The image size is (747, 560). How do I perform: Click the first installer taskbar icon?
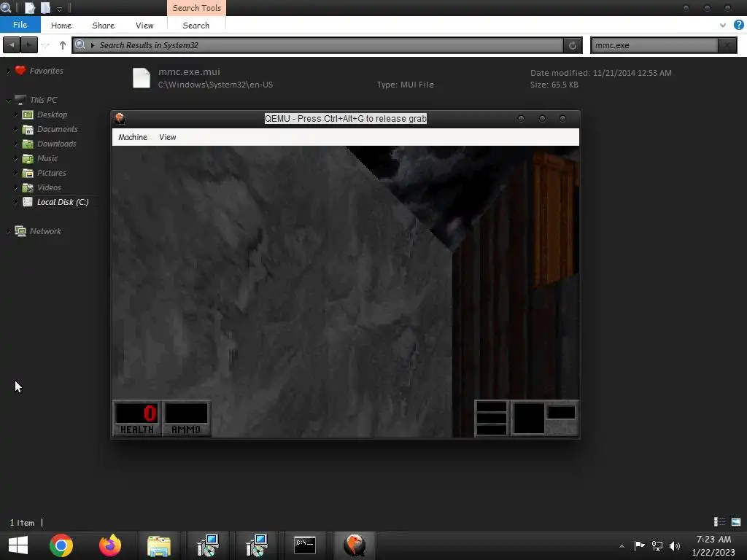coord(208,545)
